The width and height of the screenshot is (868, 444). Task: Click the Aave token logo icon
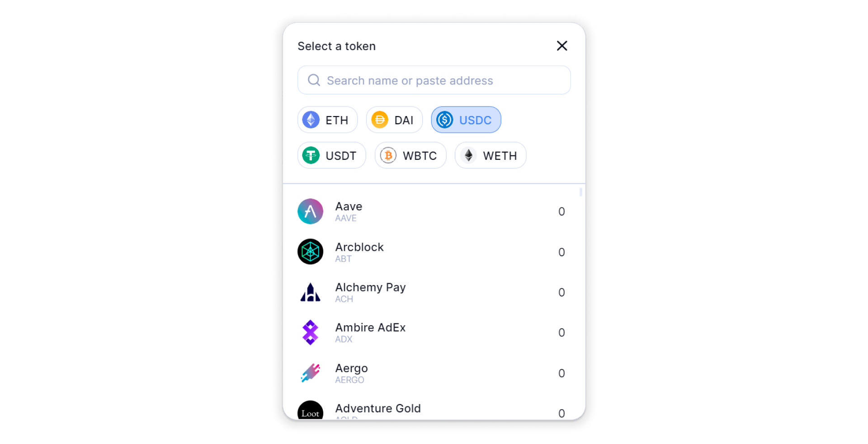pos(310,211)
